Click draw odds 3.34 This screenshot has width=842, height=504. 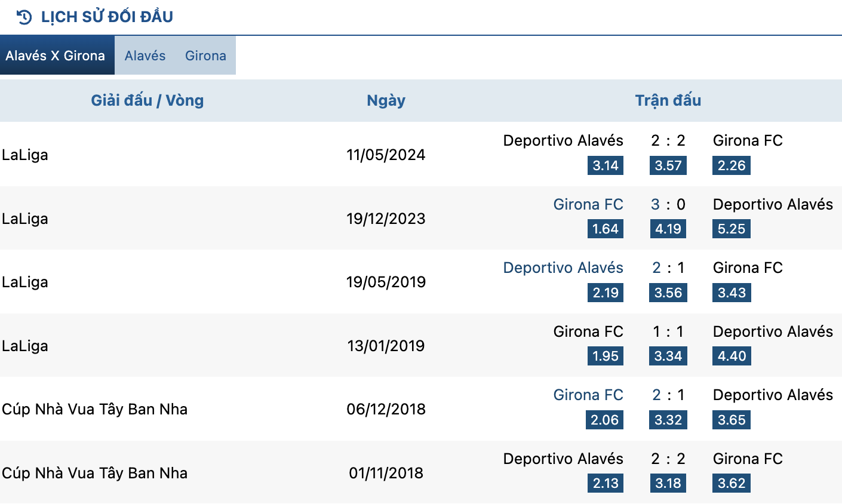pos(668,356)
